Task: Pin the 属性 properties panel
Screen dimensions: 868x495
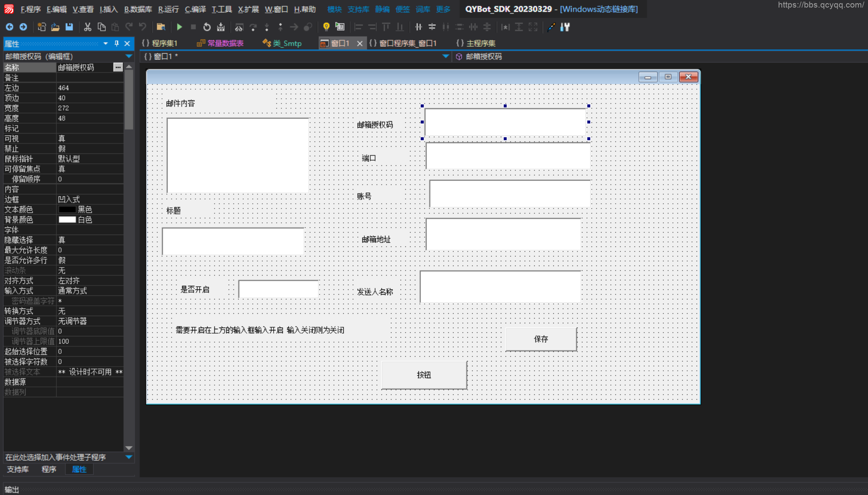Action: pyautogui.click(x=117, y=44)
